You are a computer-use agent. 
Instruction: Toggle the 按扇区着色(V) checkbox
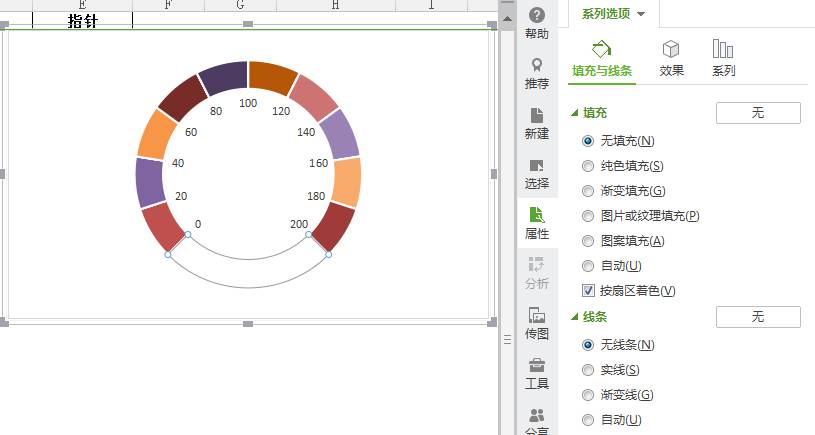click(588, 291)
